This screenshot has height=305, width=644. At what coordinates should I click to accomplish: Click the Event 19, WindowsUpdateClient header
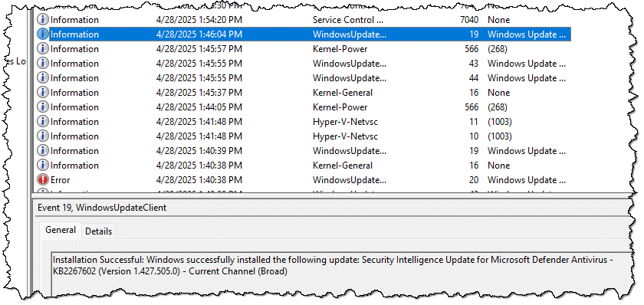[x=102, y=208]
